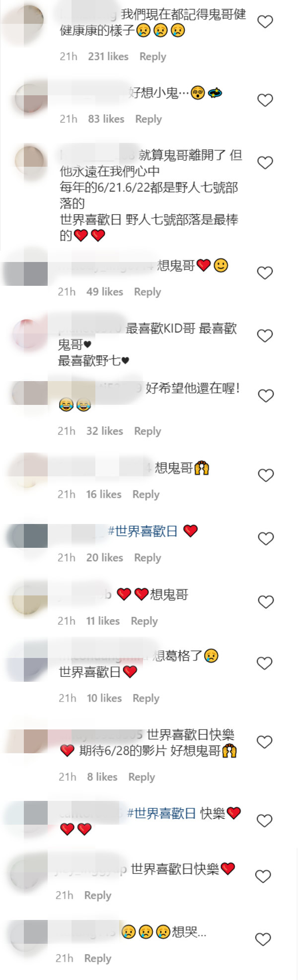Like the comment with 49 likes
This screenshot has height=980, width=298.
(x=265, y=273)
